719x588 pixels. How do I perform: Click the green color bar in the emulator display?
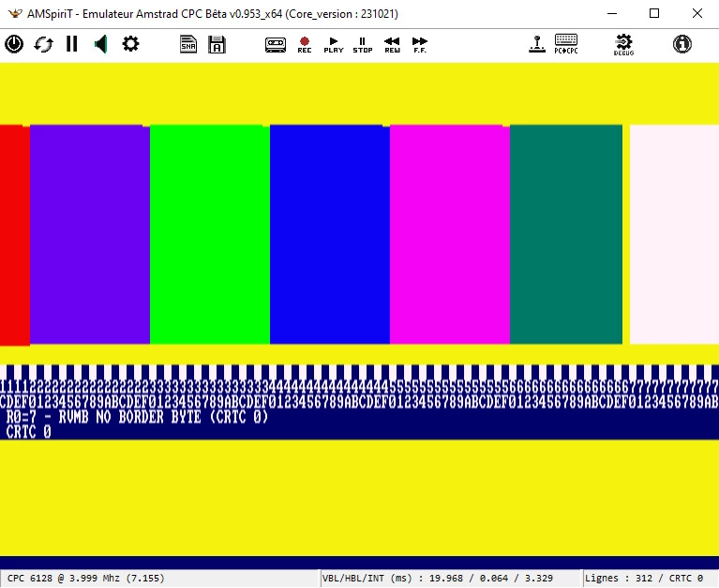pyautogui.click(x=209, y=234)
